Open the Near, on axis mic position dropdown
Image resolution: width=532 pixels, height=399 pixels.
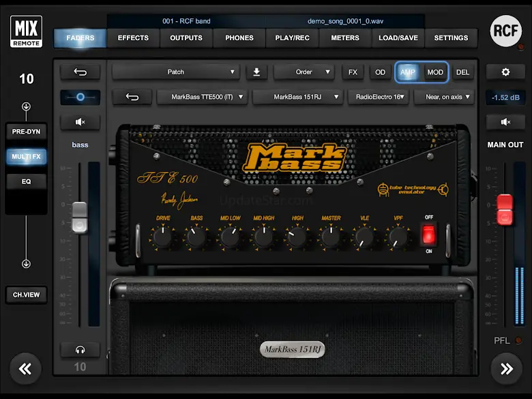(443, 97)
